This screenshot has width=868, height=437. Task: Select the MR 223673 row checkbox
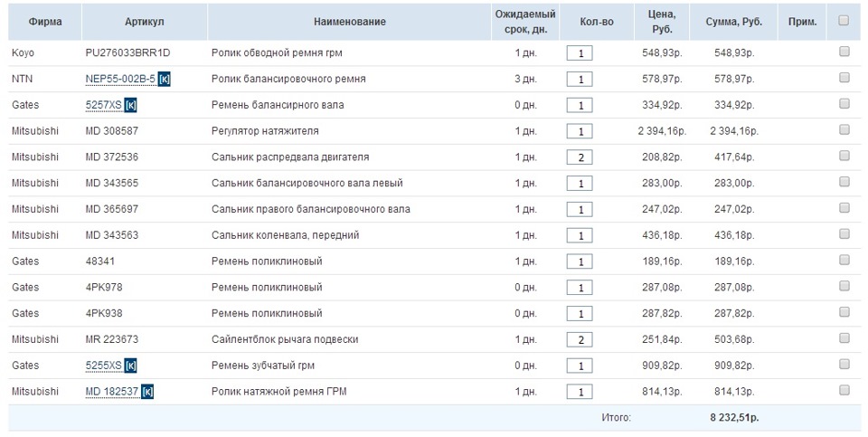pos(844,338)
